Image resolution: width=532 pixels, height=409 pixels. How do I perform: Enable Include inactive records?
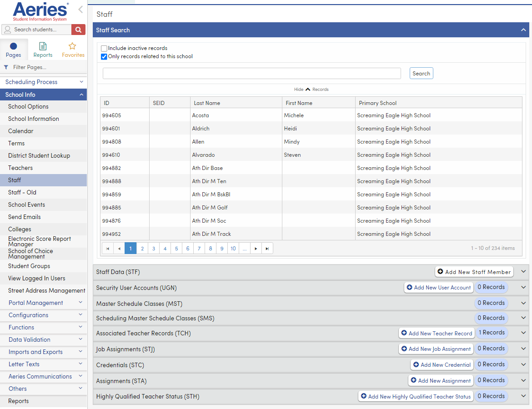point(104,48)
